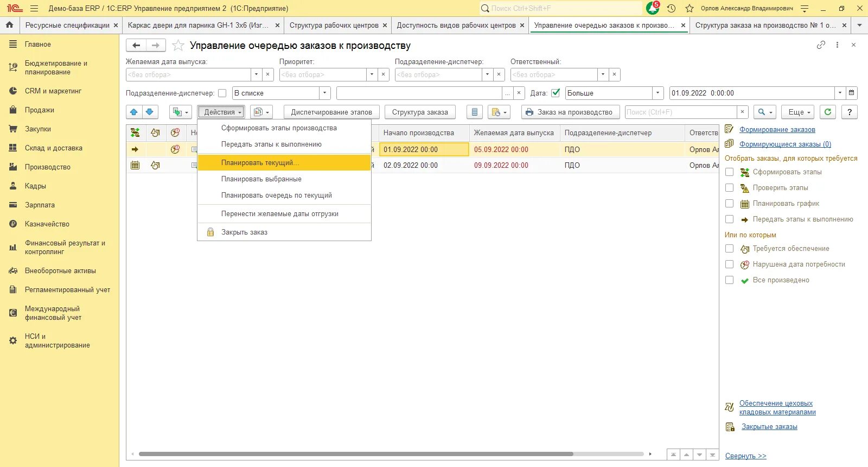Choose 'Планировать текущий...' menu item

[284, 163]
